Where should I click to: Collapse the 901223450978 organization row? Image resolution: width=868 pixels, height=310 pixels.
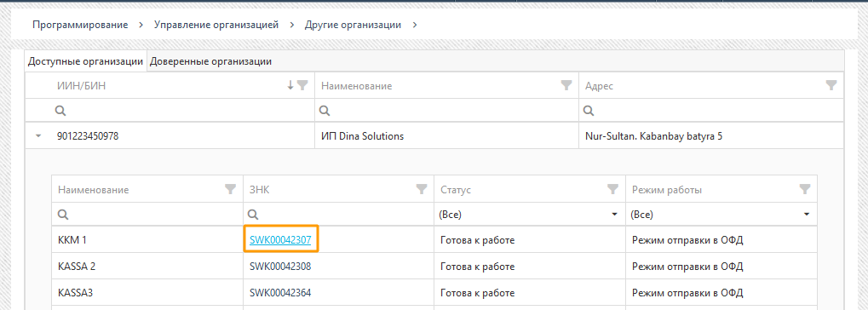tap(38, 135)
